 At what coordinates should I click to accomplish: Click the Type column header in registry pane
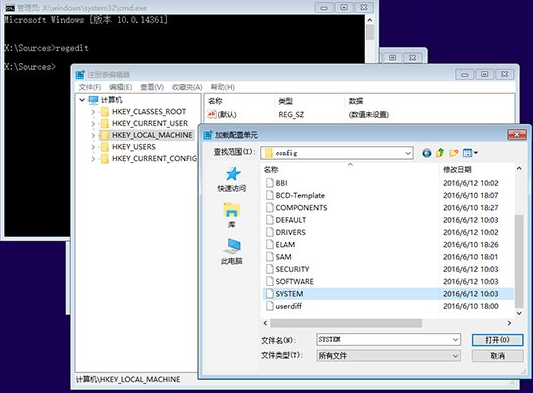[309, 101]
